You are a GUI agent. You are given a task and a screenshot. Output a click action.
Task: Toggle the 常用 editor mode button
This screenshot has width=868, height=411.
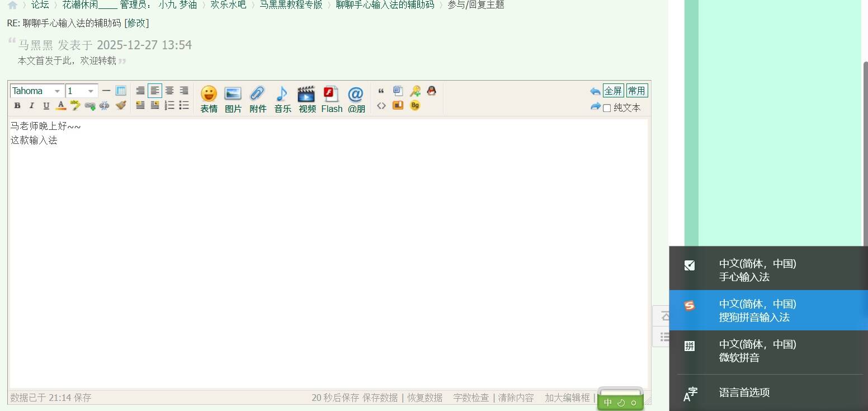tap(636, 91)
